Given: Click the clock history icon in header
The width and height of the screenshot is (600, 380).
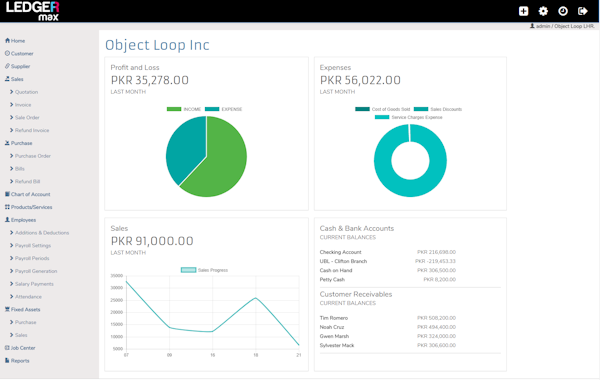Looking at the screenshot, I should 562,11.
